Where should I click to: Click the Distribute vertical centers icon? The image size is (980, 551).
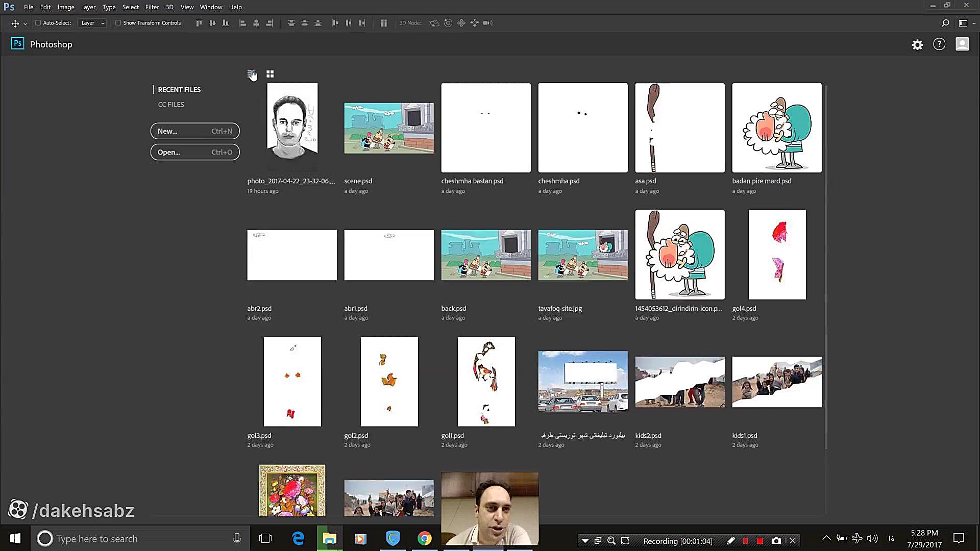click(305, 23)
